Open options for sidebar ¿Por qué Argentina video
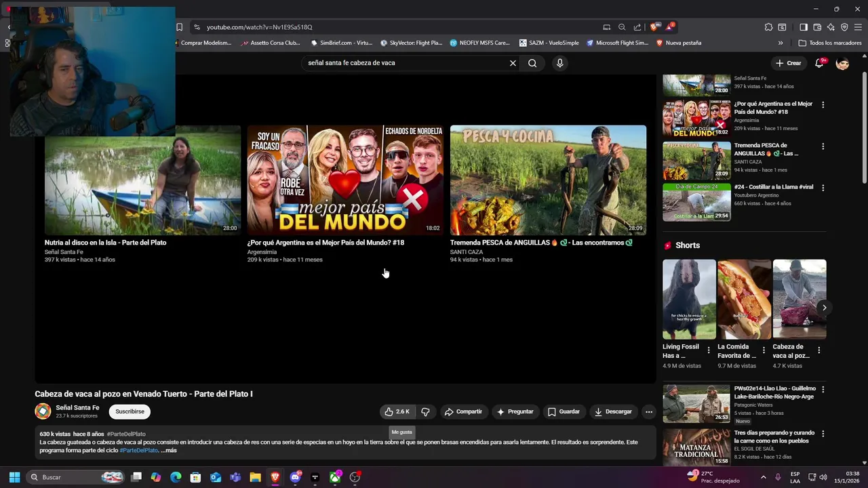 pos(823,105)
